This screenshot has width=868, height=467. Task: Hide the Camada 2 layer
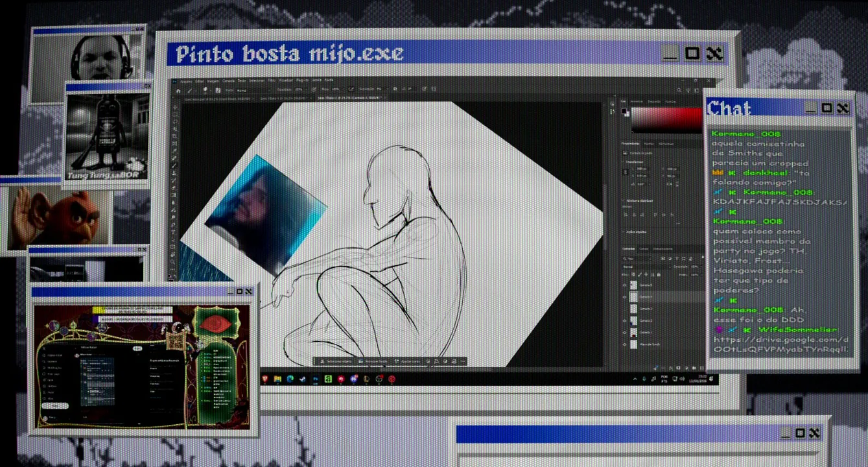pyautogui.click(x=625, y=320)
